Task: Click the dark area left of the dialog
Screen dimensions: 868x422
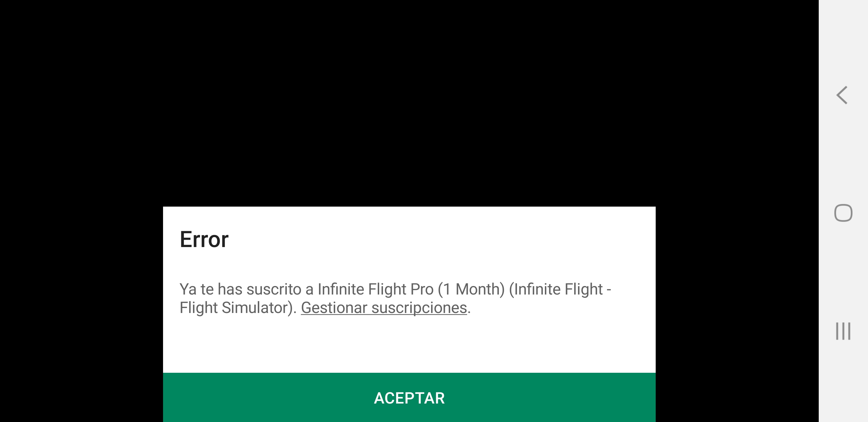Action: pos(81,313)
